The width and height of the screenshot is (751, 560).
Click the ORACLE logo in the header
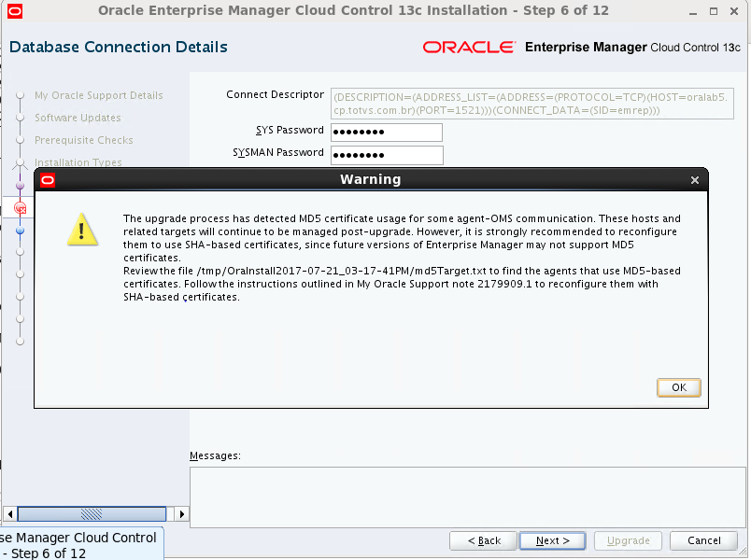[x=469, y=47]
